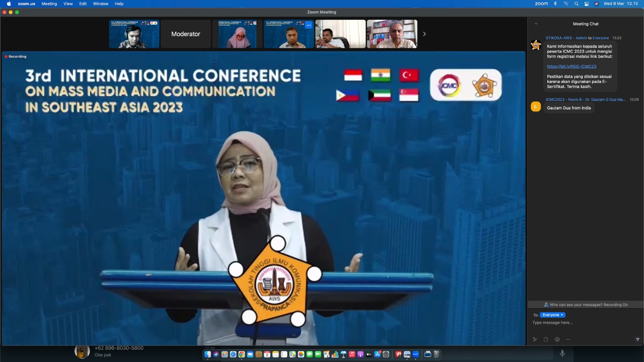644x362 pixels.
Task: Click the microphone icon at bottom right
Action: point(562,353)
